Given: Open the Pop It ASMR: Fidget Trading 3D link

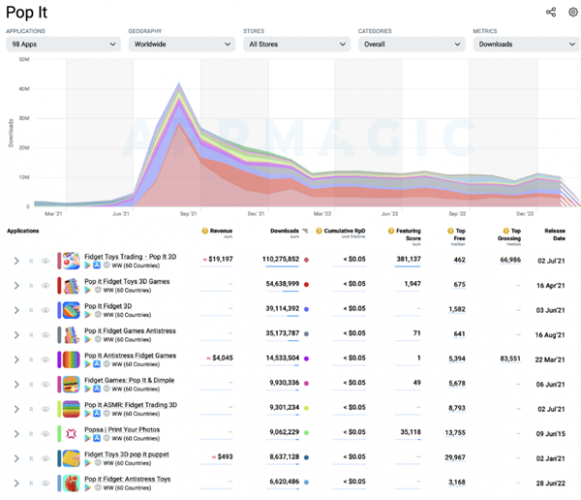Looking at the screenshot, I should (131, 405).
